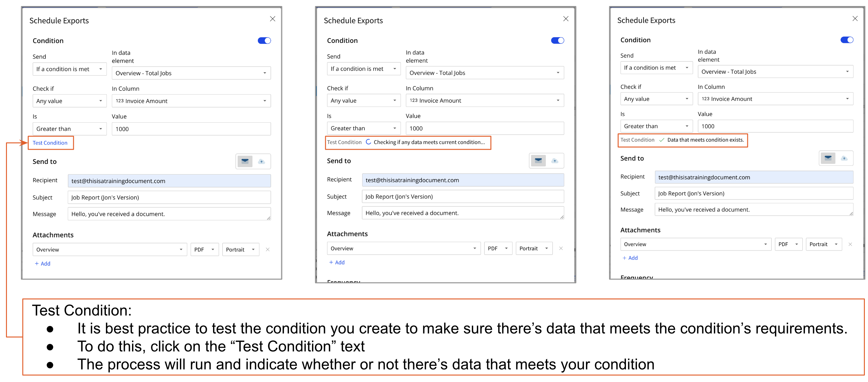Click the envelope icon in right dialog
This screenshot has width=868, height=382.
(828, 158)
